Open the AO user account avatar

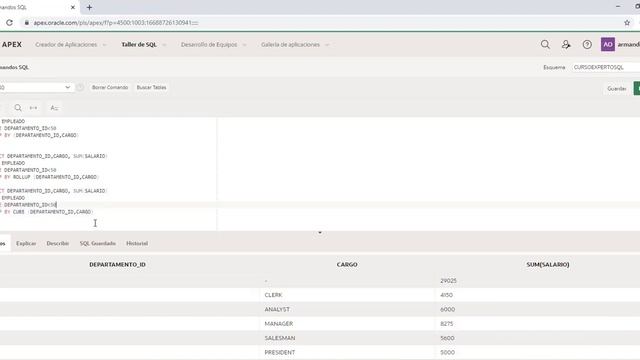608,44
